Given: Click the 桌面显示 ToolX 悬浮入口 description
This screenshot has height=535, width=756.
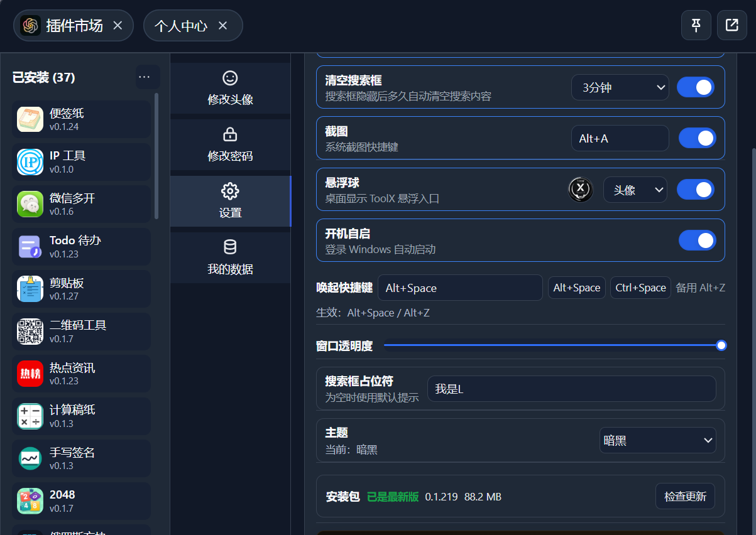Looking at the screenshot, I should pos(382,198).
